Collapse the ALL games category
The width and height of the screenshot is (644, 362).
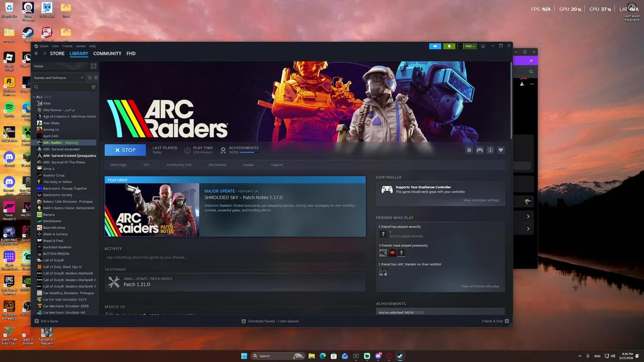[35, 97]
